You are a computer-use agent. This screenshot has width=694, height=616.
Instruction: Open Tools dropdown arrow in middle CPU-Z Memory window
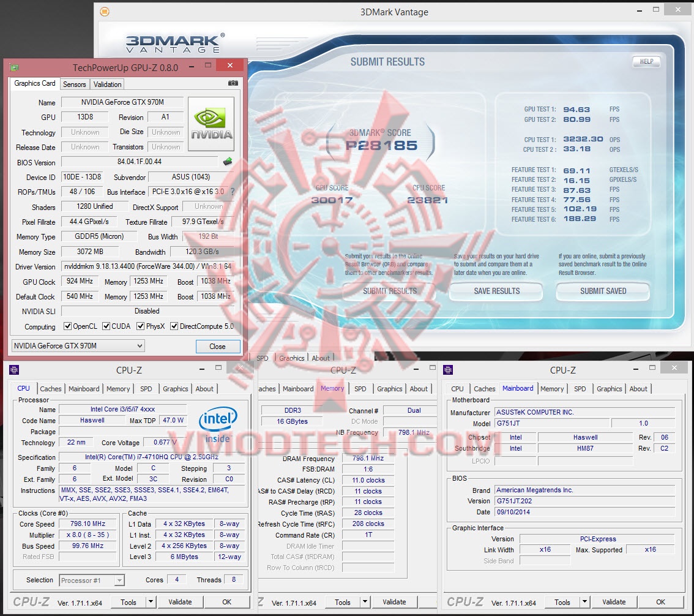(365, 602)
